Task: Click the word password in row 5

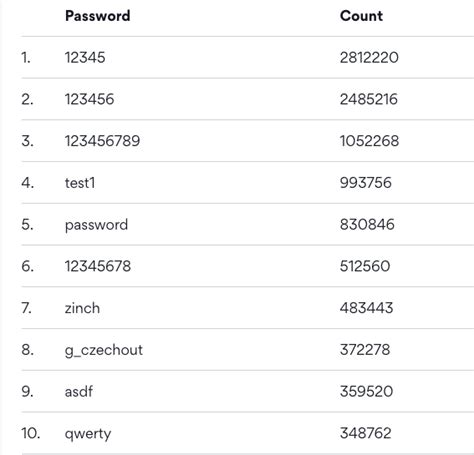Action: (96, 225)
